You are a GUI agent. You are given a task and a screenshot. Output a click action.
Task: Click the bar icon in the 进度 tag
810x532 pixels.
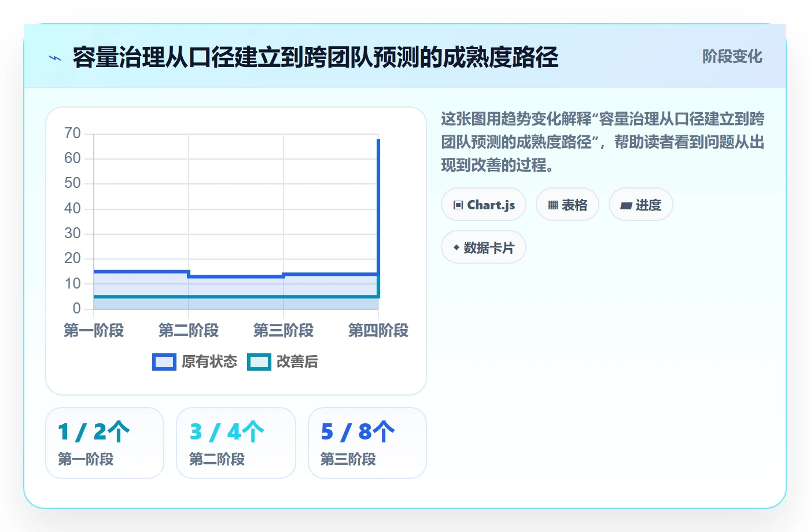pyautogui.click(x=626, y=205)
